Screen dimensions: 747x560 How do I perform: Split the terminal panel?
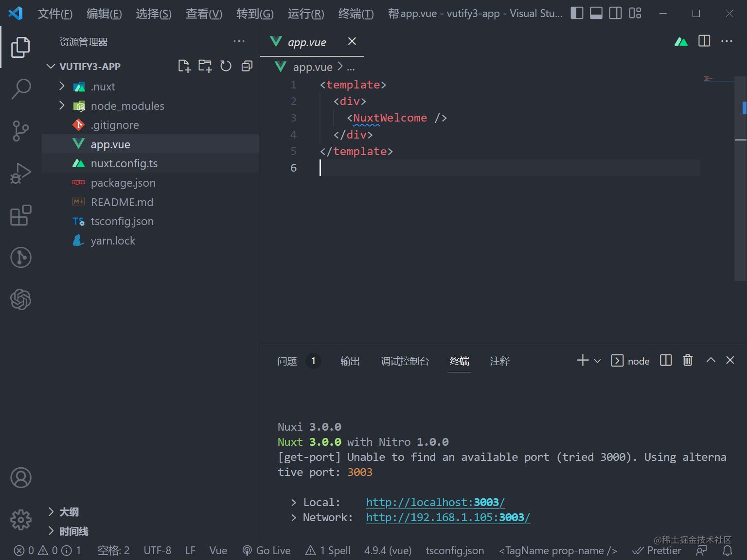click(x=666, y=360)
